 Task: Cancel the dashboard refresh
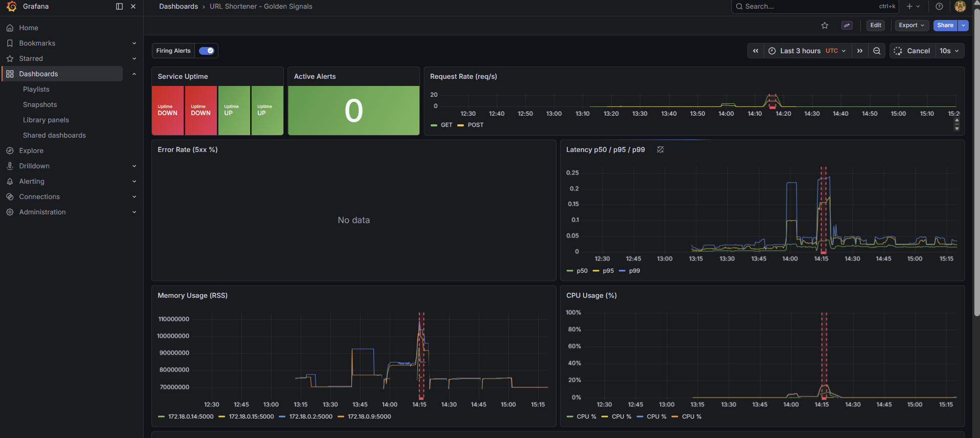coord(912,51)
